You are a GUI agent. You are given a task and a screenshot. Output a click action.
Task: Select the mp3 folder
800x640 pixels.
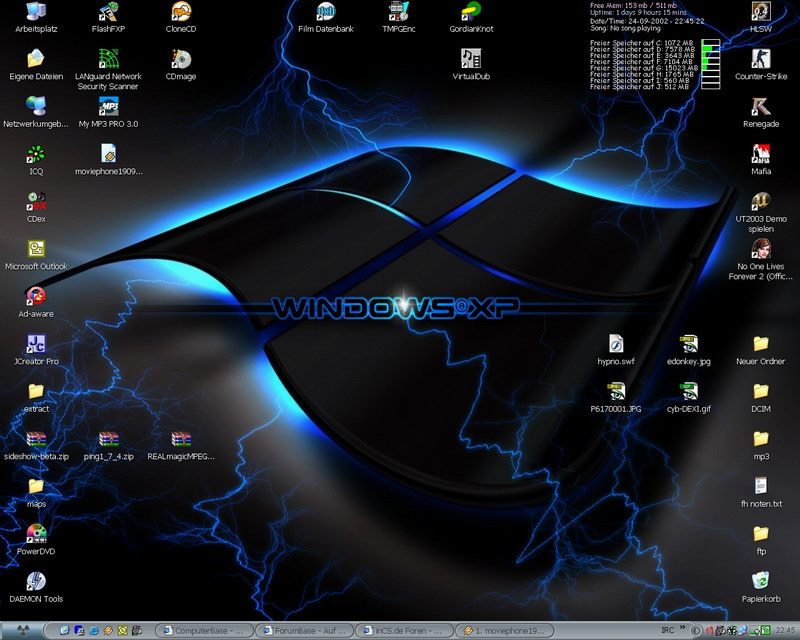[x=761, y=445]
